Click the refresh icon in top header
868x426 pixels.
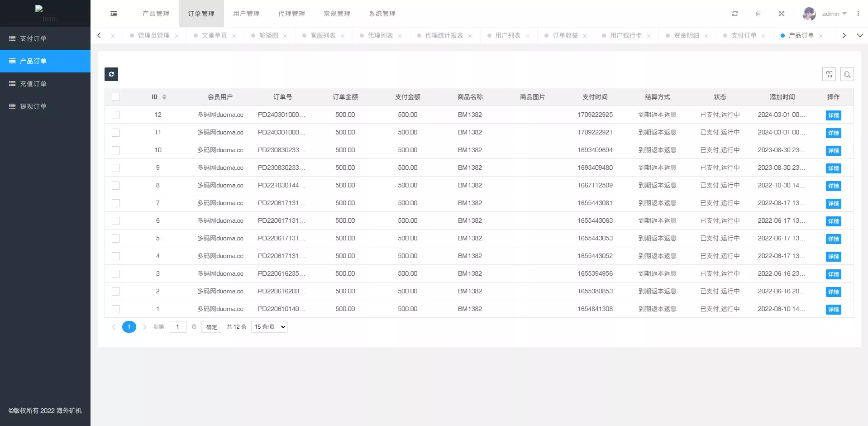pyautogui.click(x=735, y=14)
